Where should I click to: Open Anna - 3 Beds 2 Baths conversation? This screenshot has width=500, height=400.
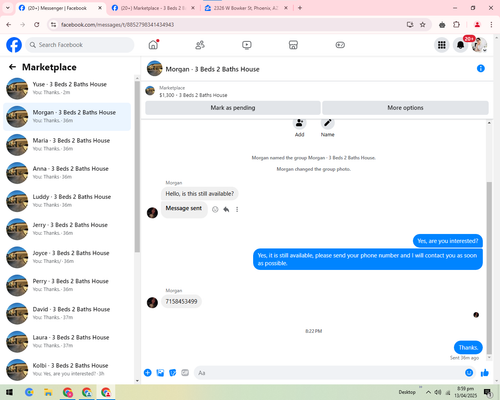(67, 173)
